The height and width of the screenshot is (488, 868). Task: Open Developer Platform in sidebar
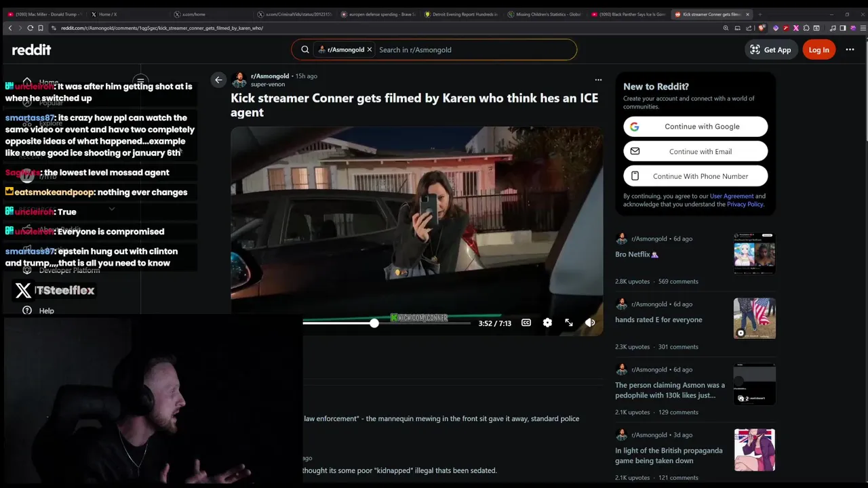69,270
